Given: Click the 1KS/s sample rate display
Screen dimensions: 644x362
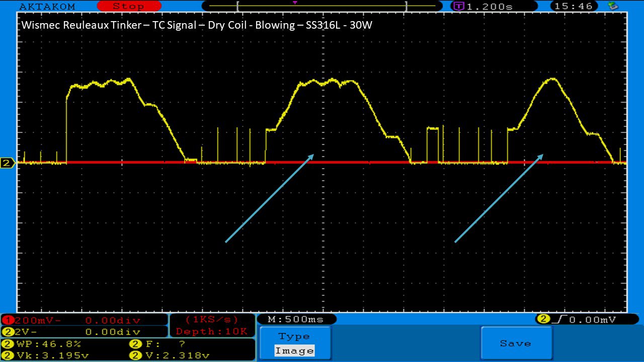Looking at the screenshot, I should tap(212, 320).
